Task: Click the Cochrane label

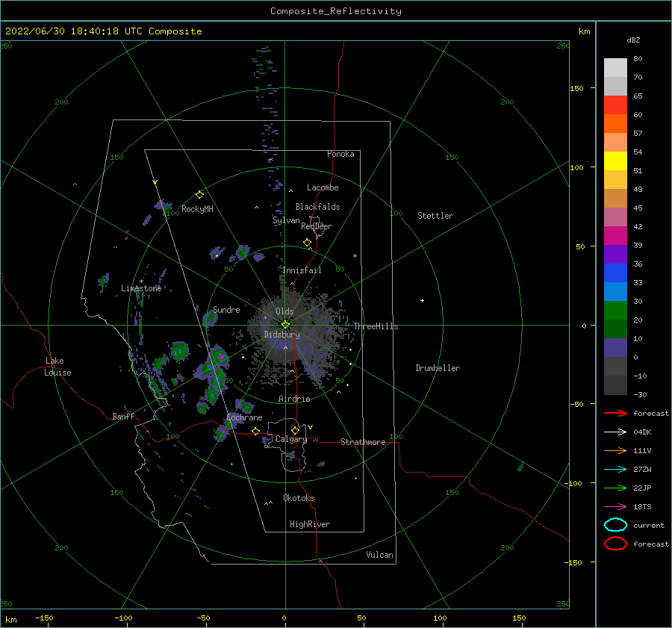Action: coord(244,417)
